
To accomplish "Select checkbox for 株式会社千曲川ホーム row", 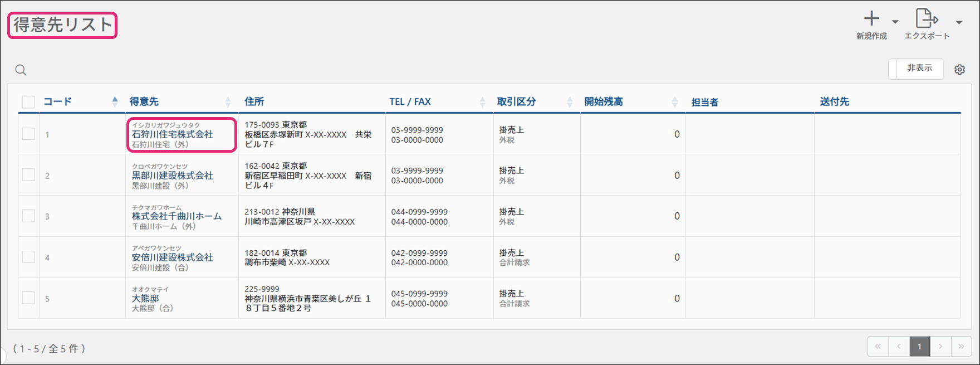I will (x=28, y=216).
